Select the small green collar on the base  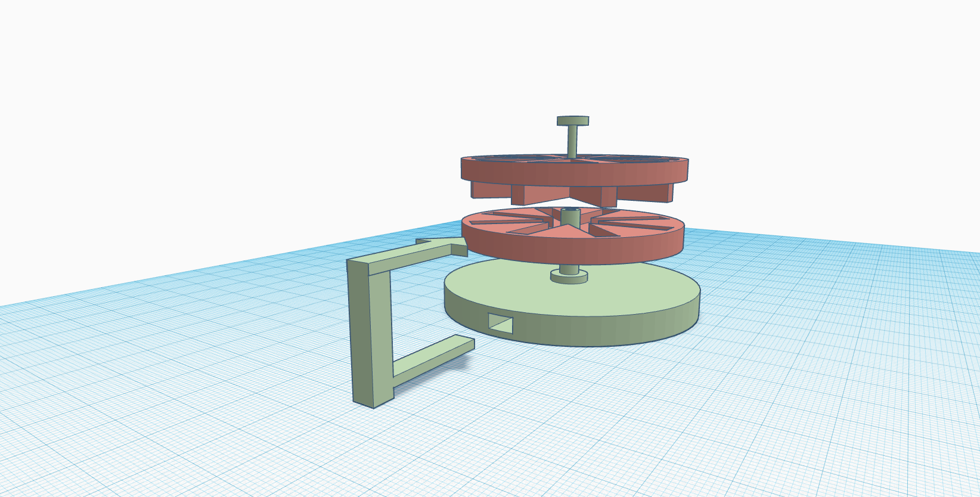[569, 276]
